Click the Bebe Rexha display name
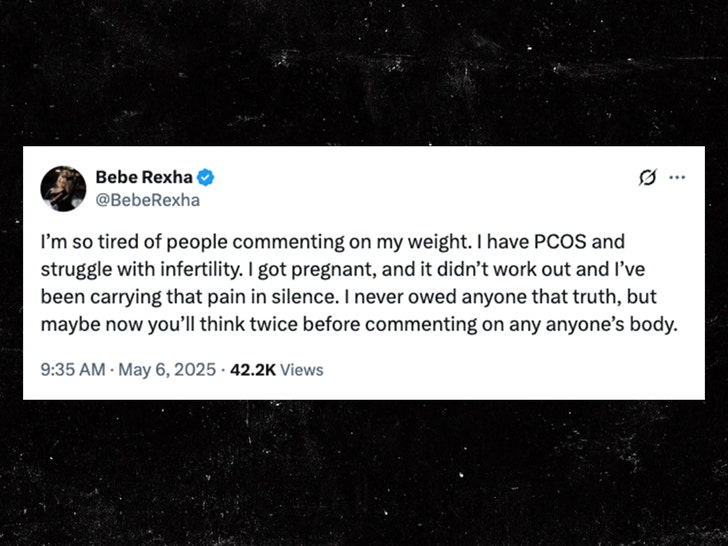 click(143, 178)
